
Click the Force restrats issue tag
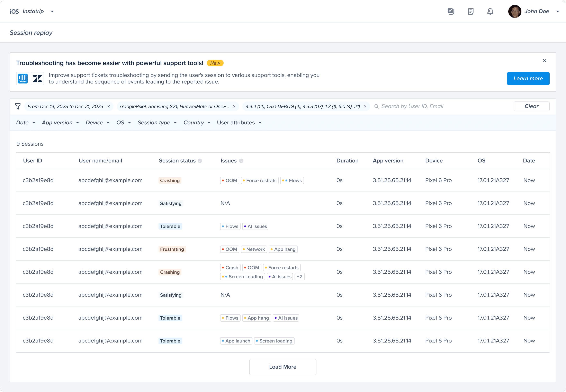click(260, 180)
